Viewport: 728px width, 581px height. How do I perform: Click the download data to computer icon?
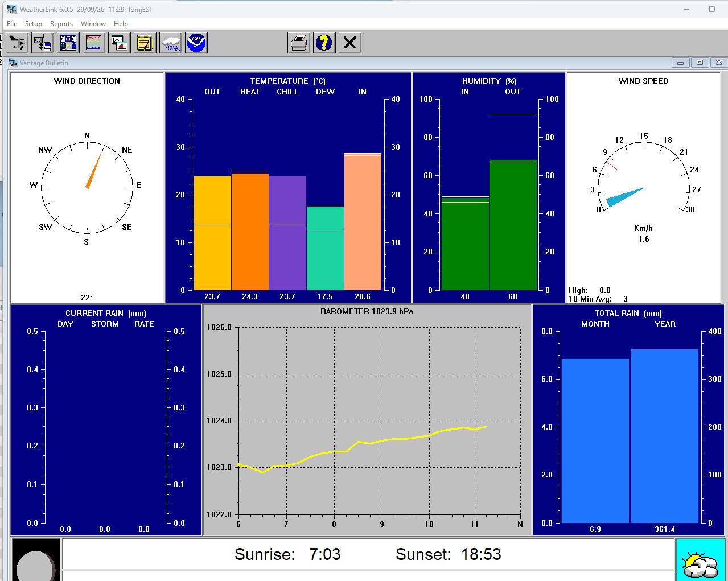coord(43,43)
